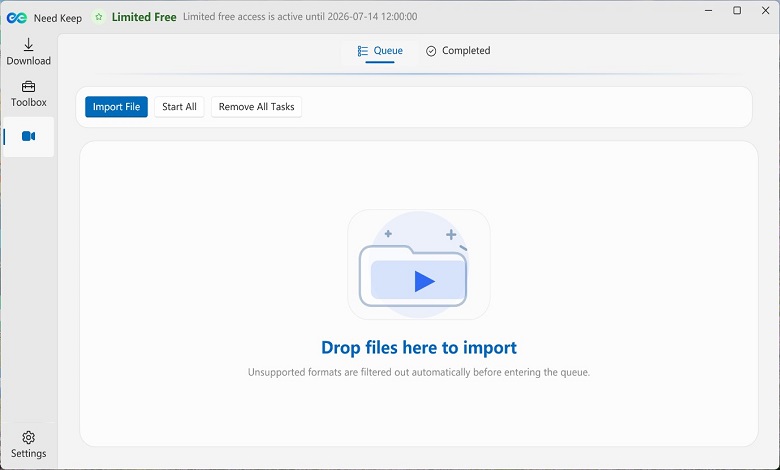Click the green star Limited Free badge
This screenshot has height=470, width=780.
pos(98,17)
